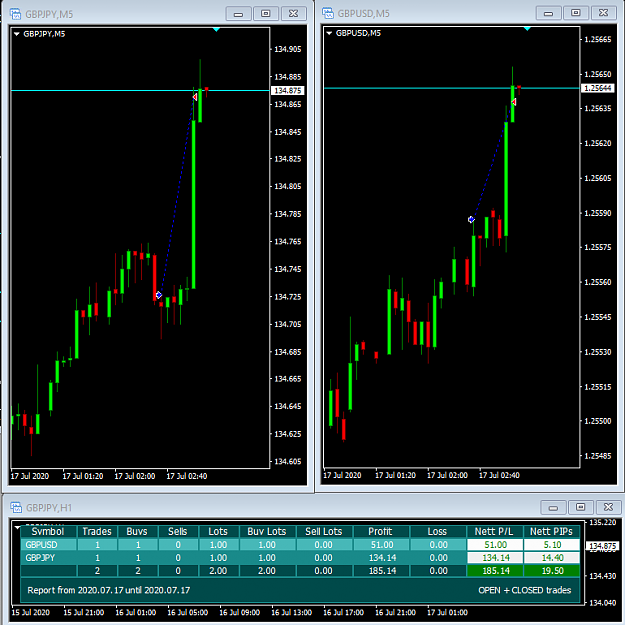Screen dimensions: 625x625
Task: Maximize the GBPJPY,M5 chart window
Action: 266,14
